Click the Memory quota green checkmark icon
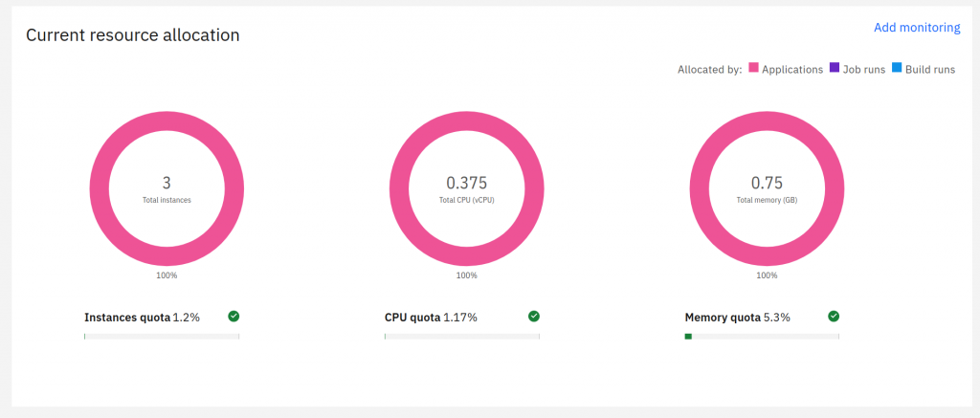980x418 pixels. click(834, 317)
